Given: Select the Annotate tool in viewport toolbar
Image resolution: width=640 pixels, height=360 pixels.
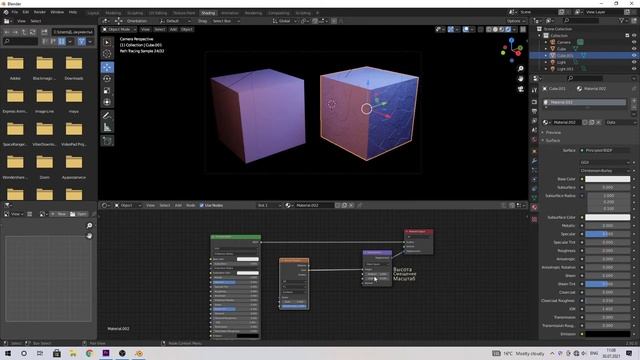Looking at the screenshot, I should pos(107,116).
